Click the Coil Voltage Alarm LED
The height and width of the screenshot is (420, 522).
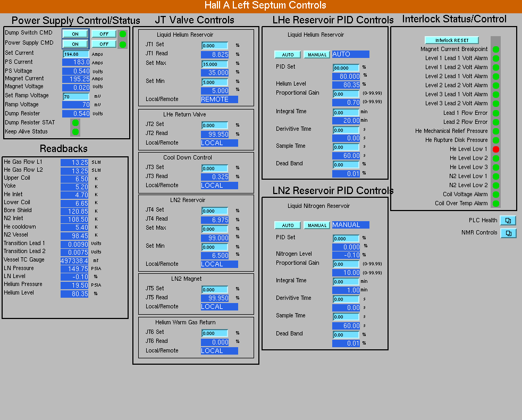point(496,195)
